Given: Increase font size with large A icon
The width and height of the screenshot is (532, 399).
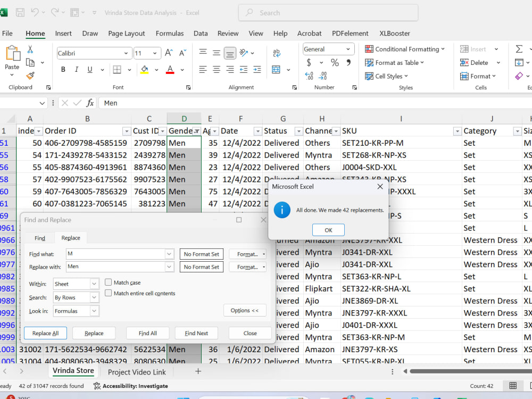Looking at the screenshot, I should coord(169,53).
